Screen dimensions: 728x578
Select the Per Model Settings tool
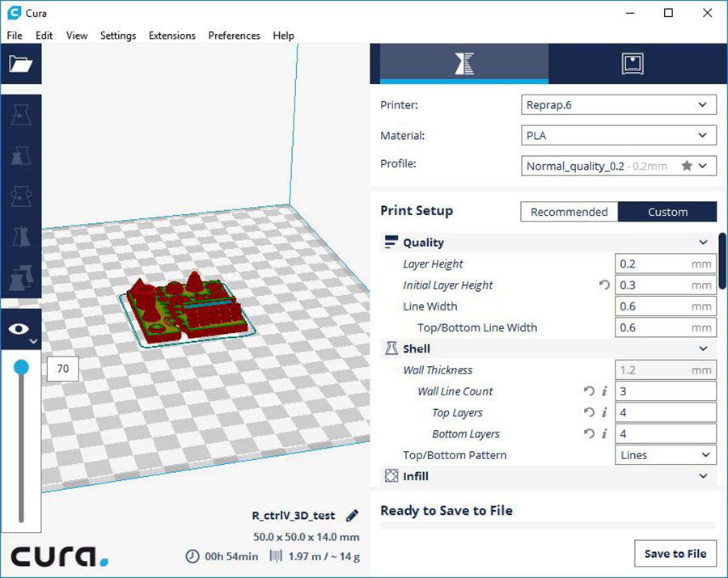[21, 277]
